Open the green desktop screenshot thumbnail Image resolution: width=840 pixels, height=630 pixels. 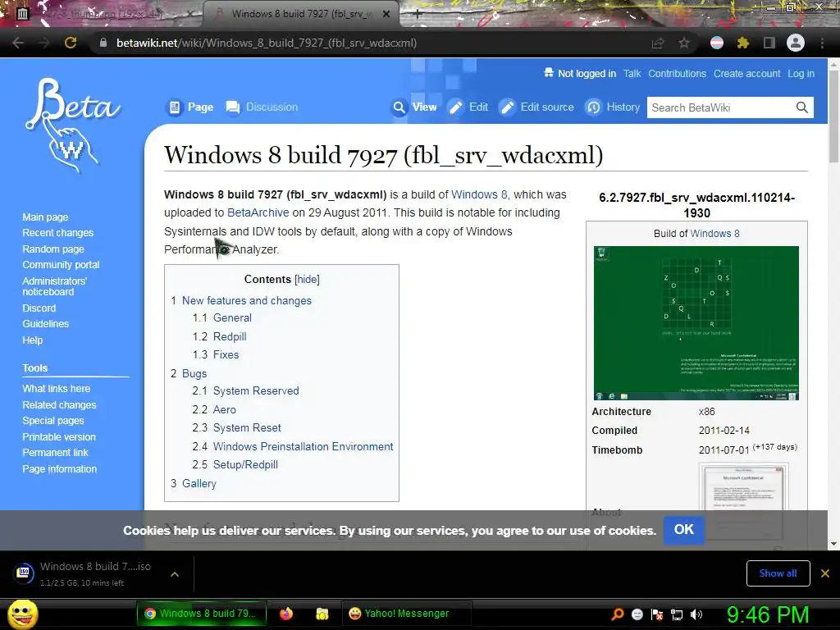(696, 323)
